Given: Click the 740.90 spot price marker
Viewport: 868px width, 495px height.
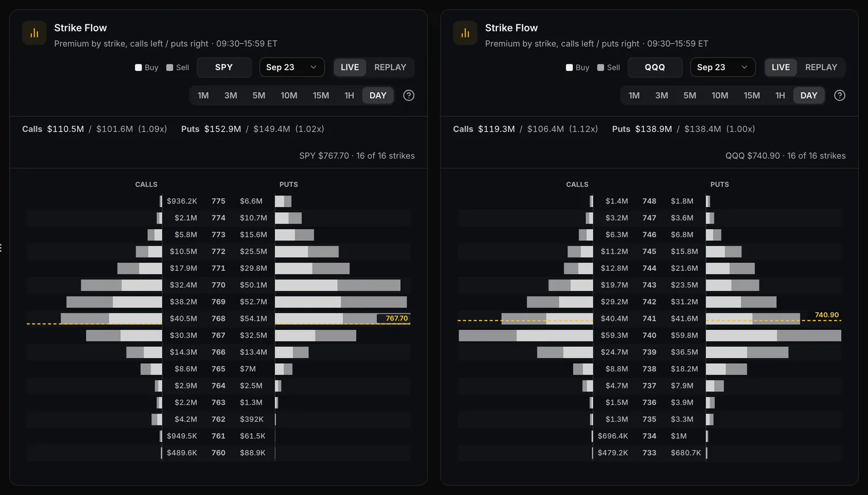Looking at the screenshot, I should coord(827,315).
